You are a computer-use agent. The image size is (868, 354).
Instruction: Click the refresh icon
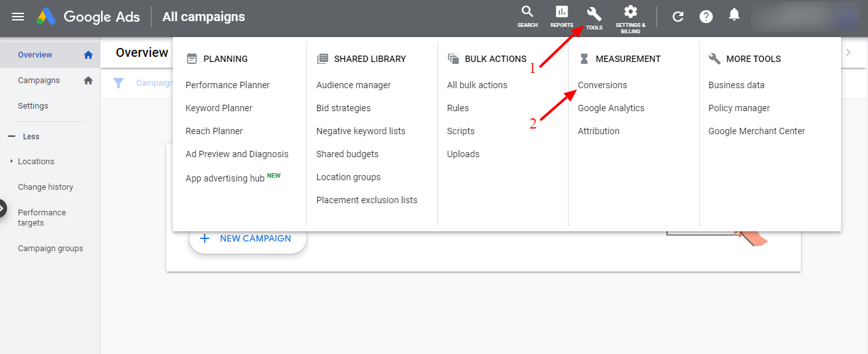click(x=678, y=17)
